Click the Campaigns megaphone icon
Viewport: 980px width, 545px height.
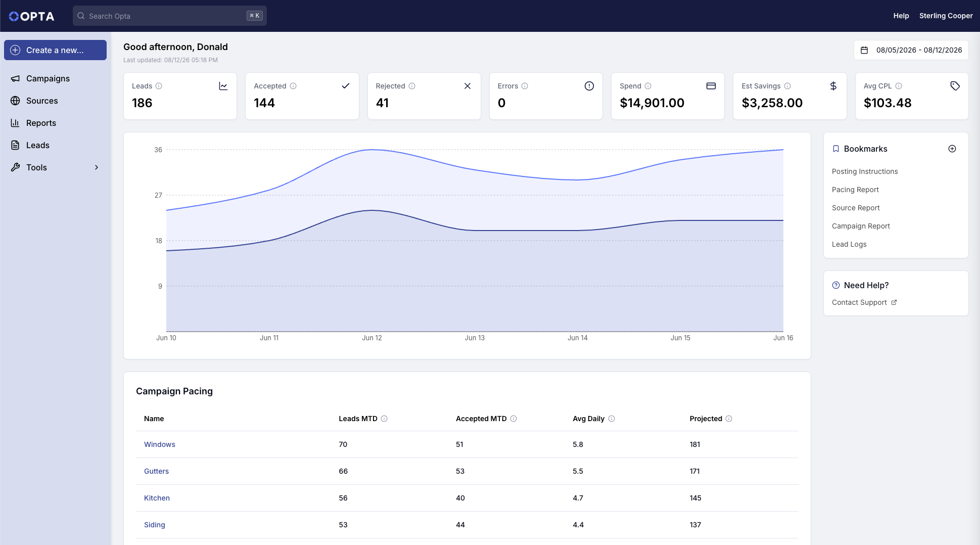tap(16, 78)
